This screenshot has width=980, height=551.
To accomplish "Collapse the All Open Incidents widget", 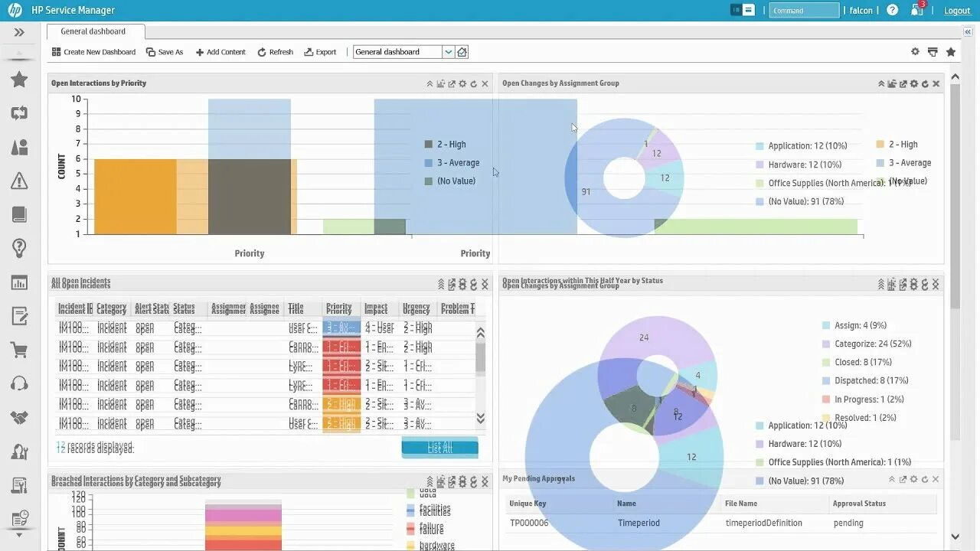I will pos(441,284).
